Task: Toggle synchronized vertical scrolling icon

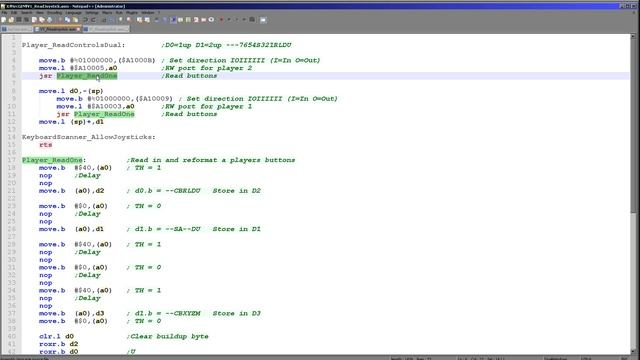Action: click(140, 20)
